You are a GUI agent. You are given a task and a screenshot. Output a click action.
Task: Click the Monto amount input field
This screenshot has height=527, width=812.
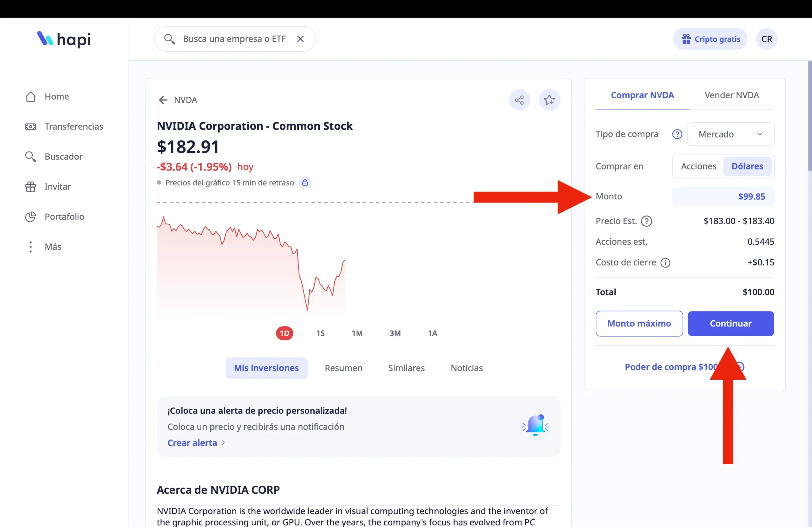[x=723, y=196]
